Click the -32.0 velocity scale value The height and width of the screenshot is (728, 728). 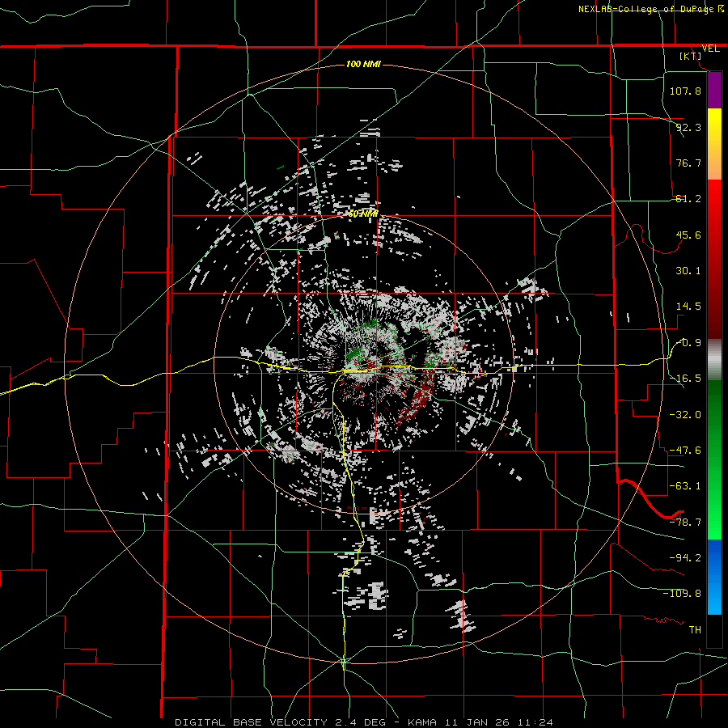click(x=685, y=415)
